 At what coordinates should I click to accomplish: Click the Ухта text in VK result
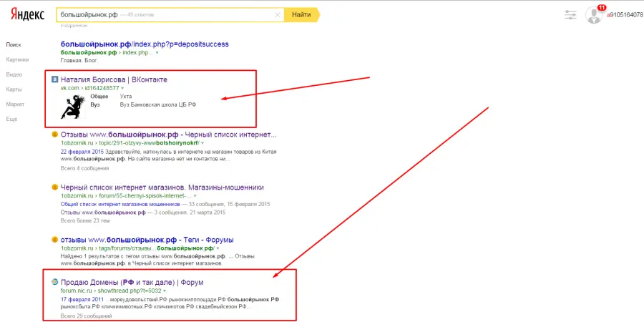126,97
